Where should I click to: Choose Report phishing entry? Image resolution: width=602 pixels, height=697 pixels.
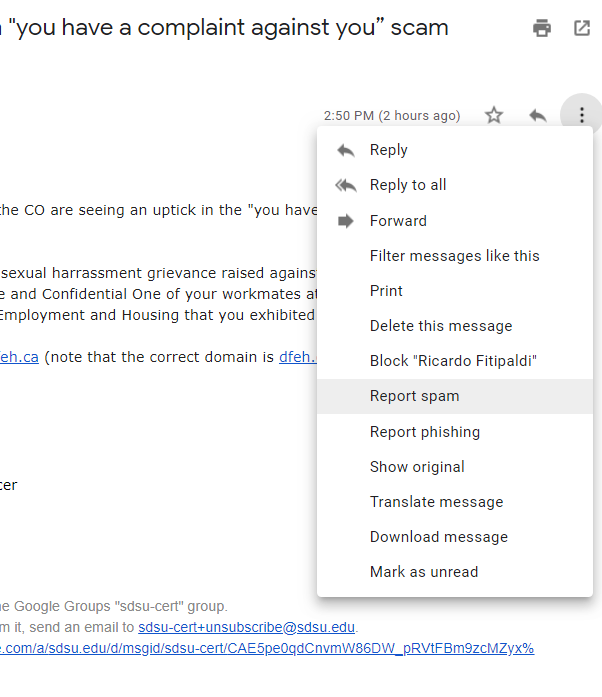(424, 432)
